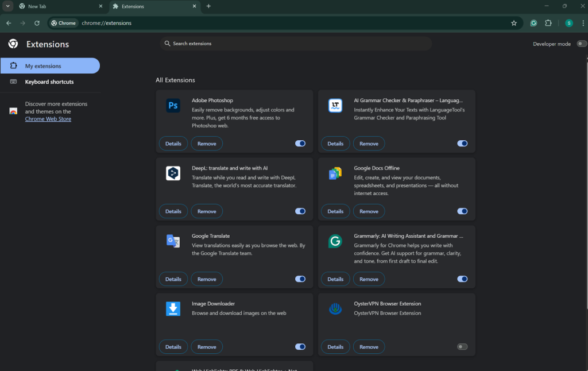Click the Grammarly icon in browser toolbar
The height and width of the screenshot is (371, 588).
click(x=533, y=23)
